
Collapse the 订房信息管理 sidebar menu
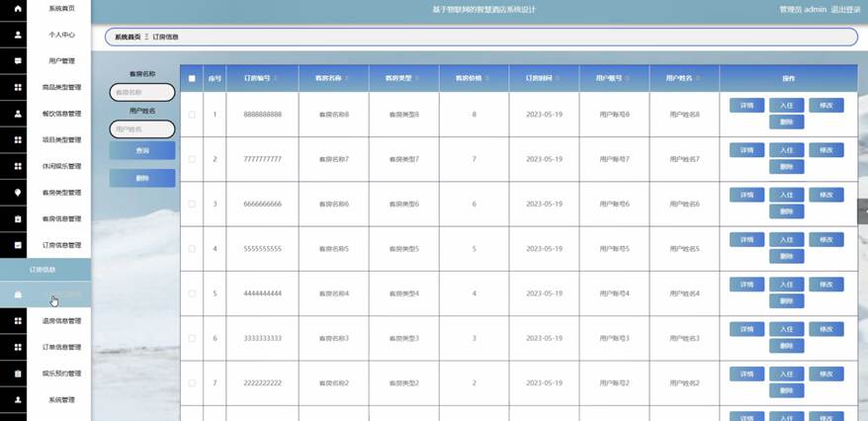pyautogui.click(x=45, y=245)
